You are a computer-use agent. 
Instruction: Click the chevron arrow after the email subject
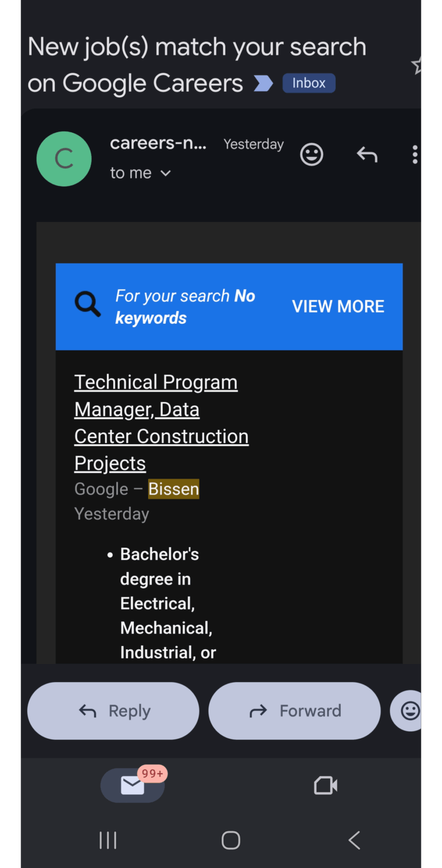(262, 83)
